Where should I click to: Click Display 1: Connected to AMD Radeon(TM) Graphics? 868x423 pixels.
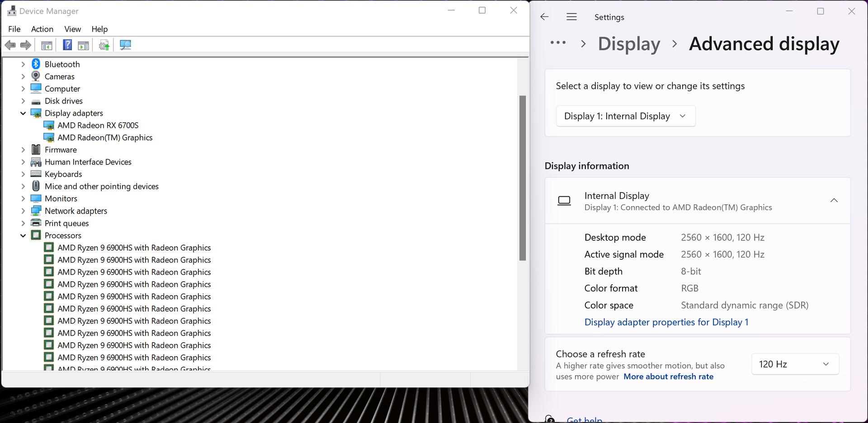[x=678, y=207]
